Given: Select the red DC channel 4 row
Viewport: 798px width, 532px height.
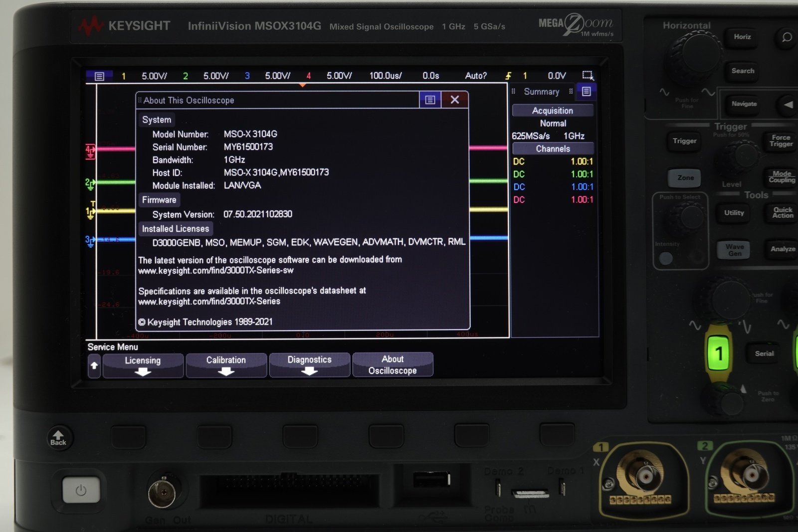Looking at the screenshot, I should pyautogui.click(x=553, y=199).
